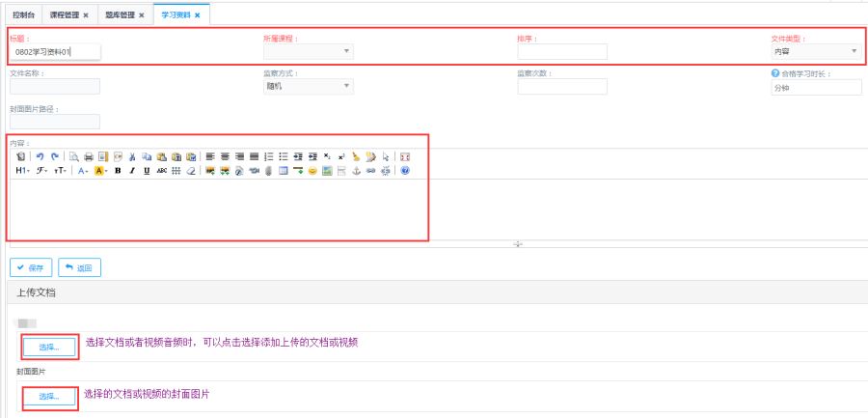Click the redo icon in editor toolbar
The height and width of the screenshot is (418, 868).
[x=54, y=156]
